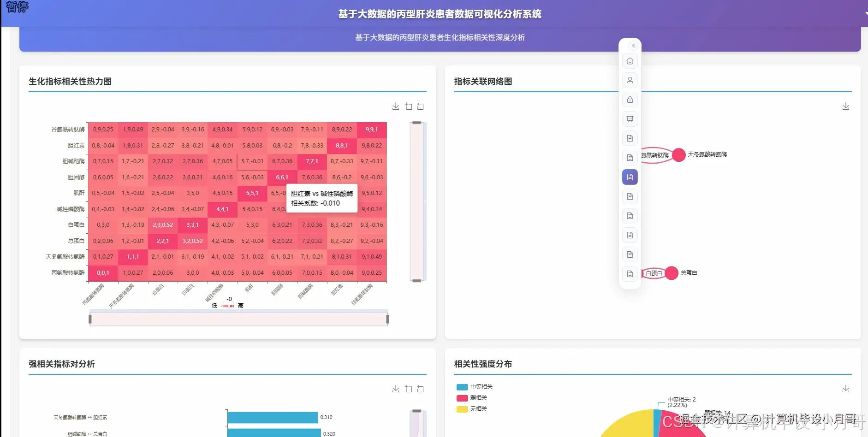Click heatmap cell labeled 2,3,0.52
The image size is (868, 437).
click(163, 225)
